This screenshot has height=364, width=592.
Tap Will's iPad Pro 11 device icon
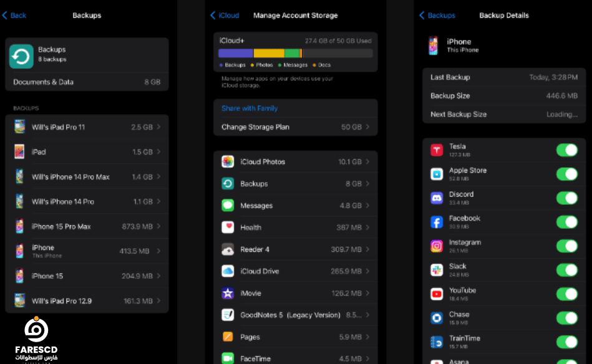19,127
